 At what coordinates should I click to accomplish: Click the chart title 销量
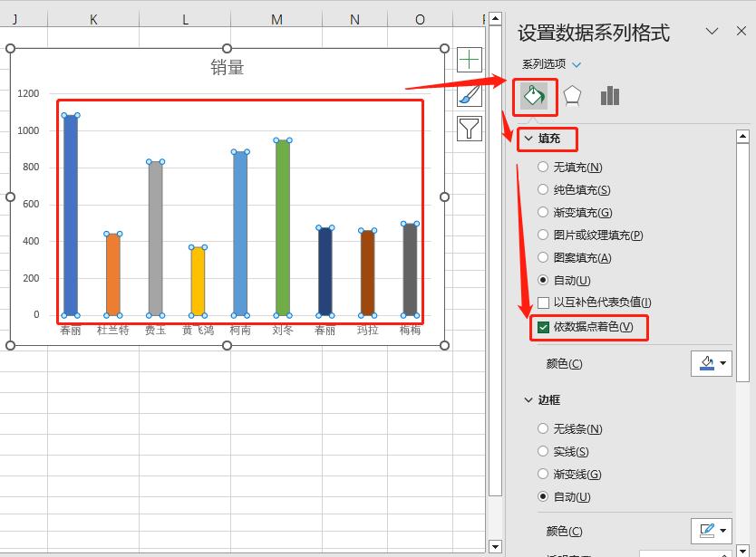tap(228, 67)
